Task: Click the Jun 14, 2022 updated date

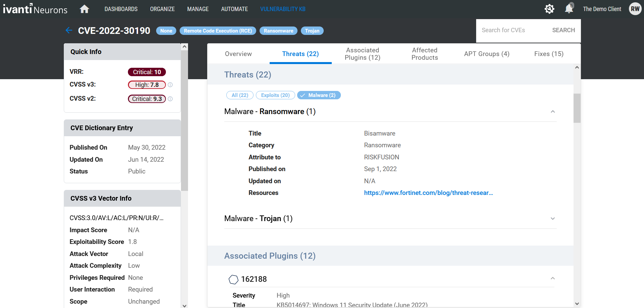Action: 146,160
